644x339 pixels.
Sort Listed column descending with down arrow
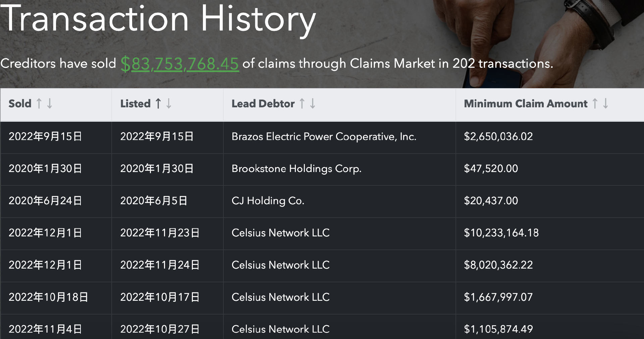pyautogui.click(x=169, y=104)
